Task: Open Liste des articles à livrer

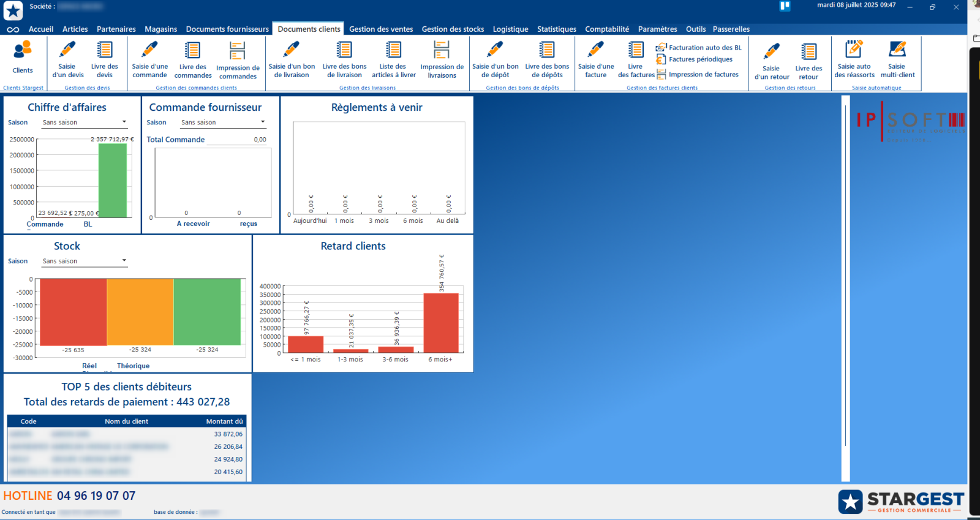Action: [x=393, y=50]
